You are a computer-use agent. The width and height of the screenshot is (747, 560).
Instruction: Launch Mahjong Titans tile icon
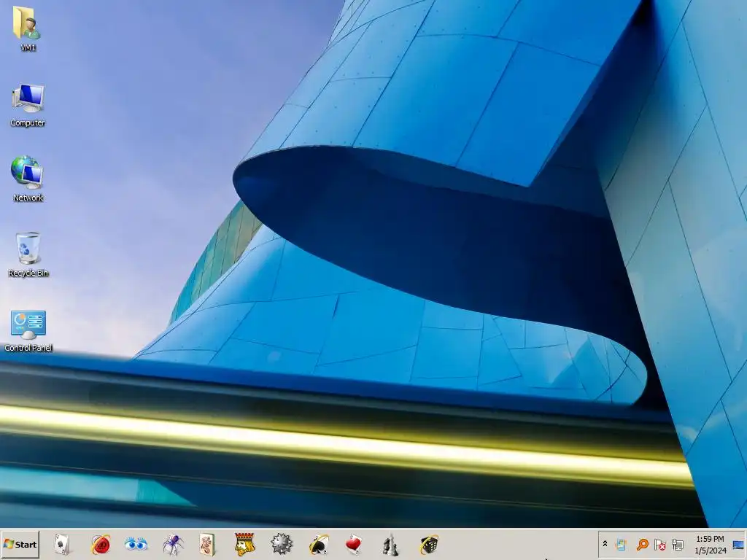(x=207, y=544)
